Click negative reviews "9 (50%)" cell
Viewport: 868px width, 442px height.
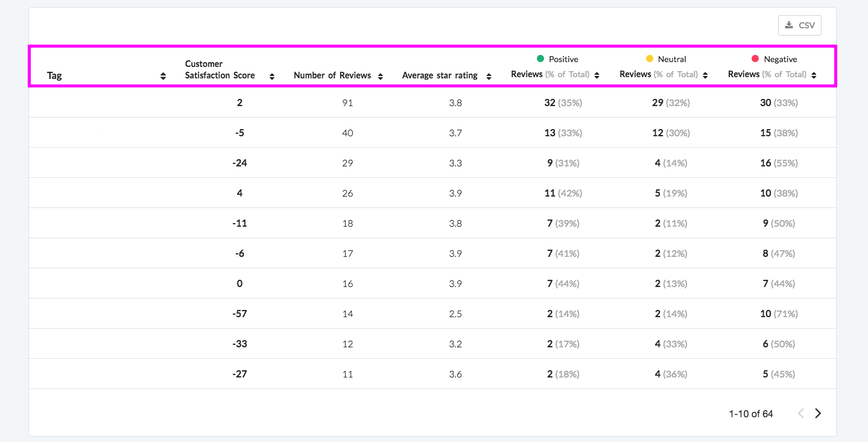click(779, 223)
